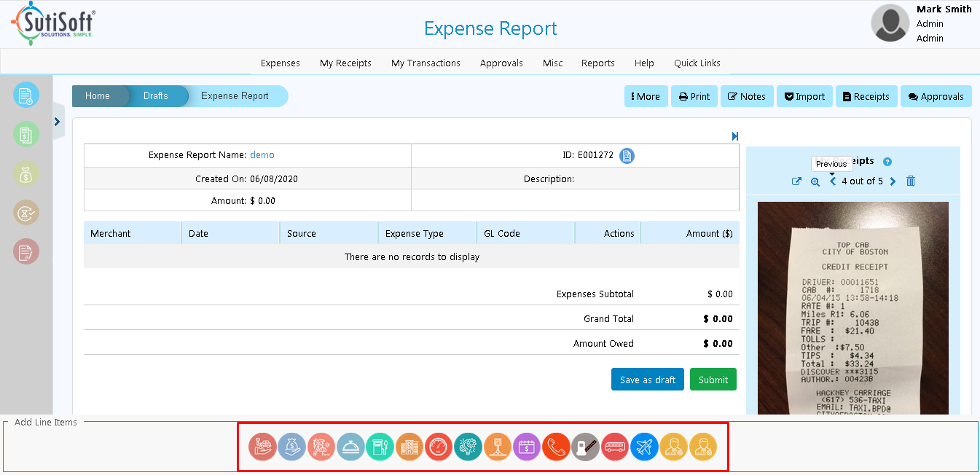This screenshot has width=980, height=475.
Task: Open the demo expense report name link
Action: pyautogui.click(x=262, y=154)
